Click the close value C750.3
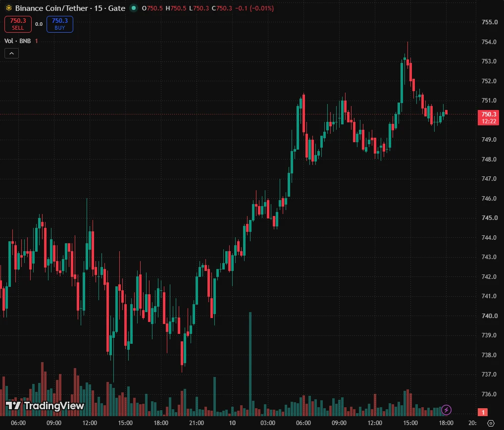504x430 pixels. click(x=222, y=8)
